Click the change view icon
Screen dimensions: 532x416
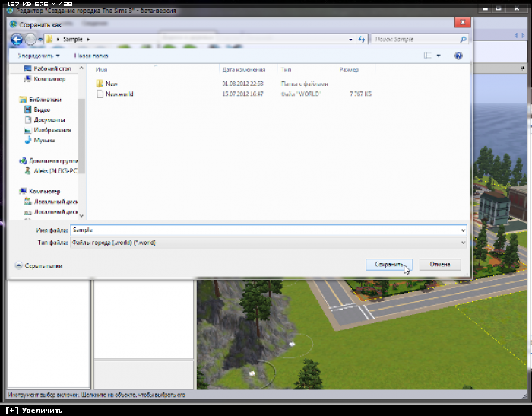(429, 56)
